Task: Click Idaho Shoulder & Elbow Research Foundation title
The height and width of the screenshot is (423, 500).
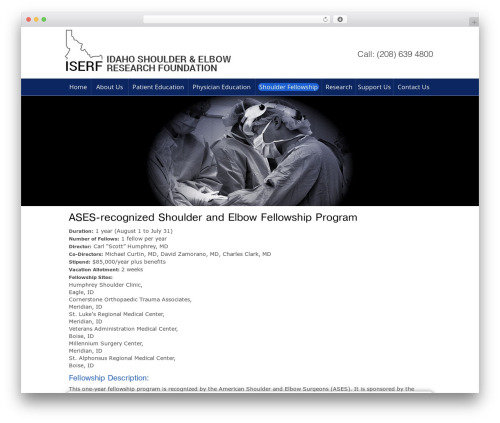Action: coord(169,64)
